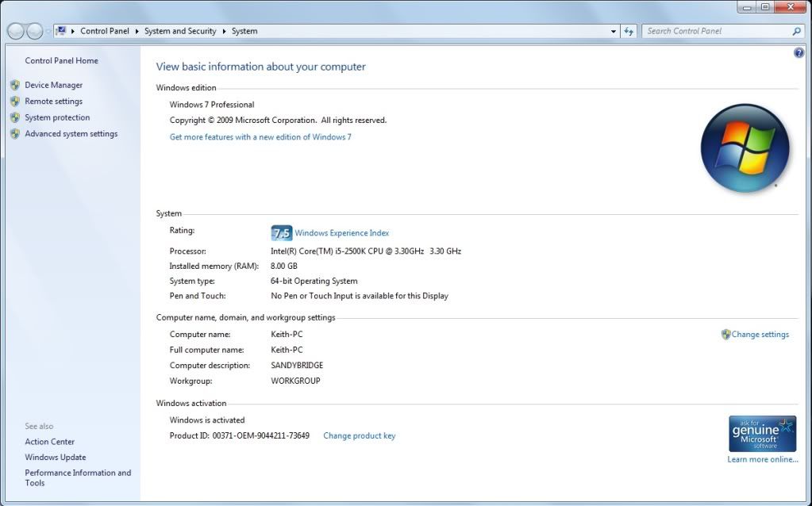Click the Forward navigation arrow button
The width and height of the screenshot is (812, 506).
[x=34, y=31]
